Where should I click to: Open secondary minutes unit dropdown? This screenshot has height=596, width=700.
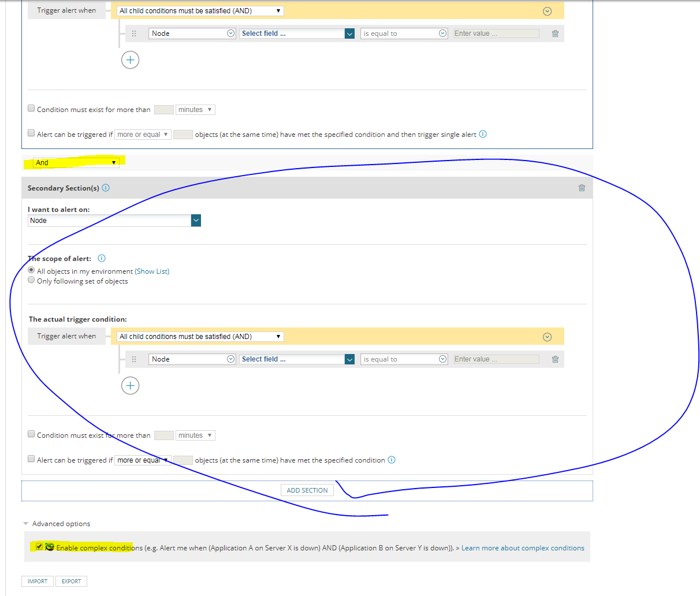coord(195,435)
